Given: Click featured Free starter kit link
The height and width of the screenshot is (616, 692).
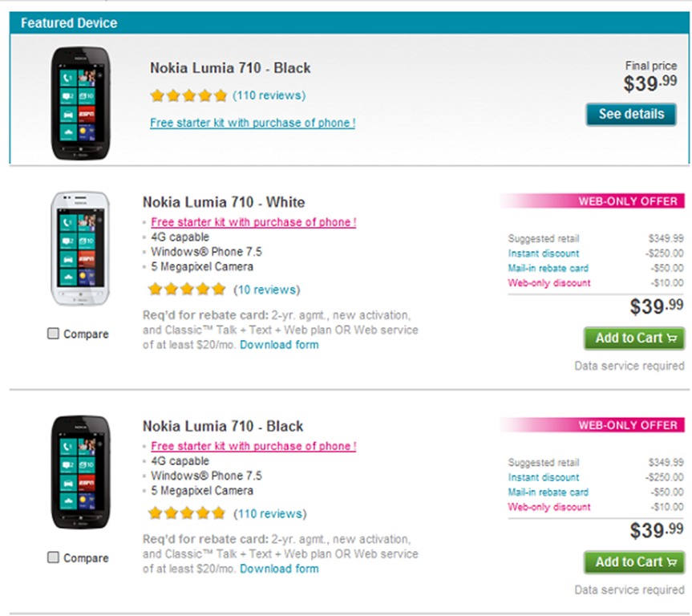Looking at the screenshot, I should (252, 123).
